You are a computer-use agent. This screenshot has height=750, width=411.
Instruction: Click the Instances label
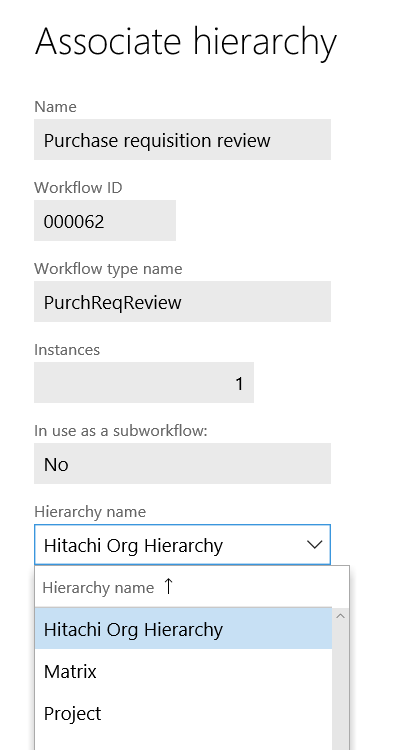tap(67, 350)
